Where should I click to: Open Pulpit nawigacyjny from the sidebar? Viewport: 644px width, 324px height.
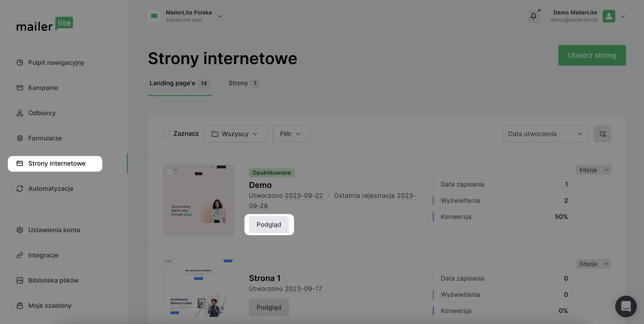pyautogui.click(x=56, y=63)
